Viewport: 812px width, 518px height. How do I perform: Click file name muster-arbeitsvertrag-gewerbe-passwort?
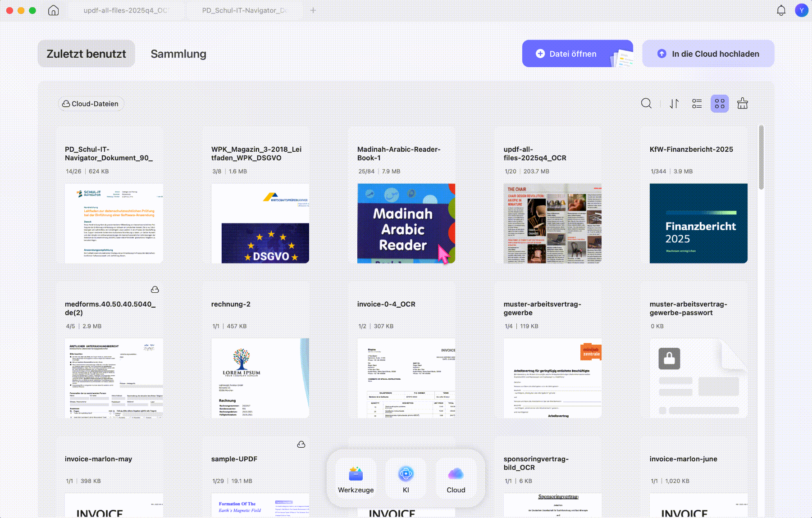coord(688,309)
